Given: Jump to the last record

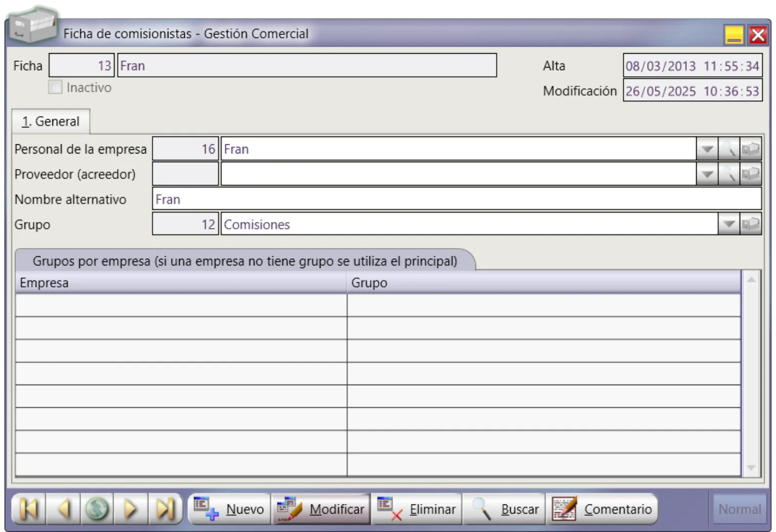Looking at the screenshot, I should point(165,509).
